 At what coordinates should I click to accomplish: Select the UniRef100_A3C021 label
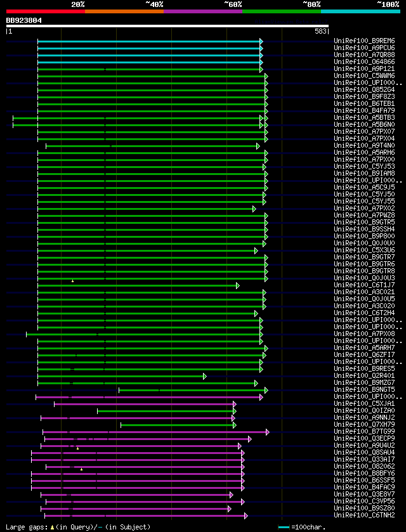click(364, 292)
